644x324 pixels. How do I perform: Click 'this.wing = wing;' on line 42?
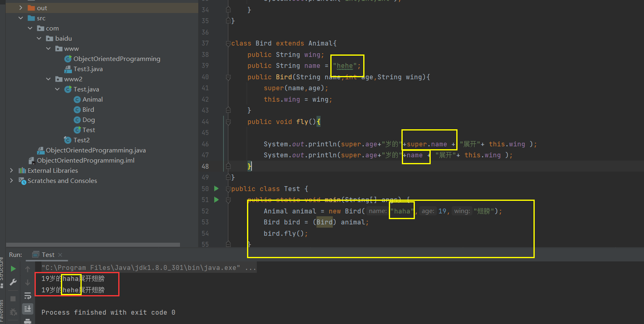point(298,99)
